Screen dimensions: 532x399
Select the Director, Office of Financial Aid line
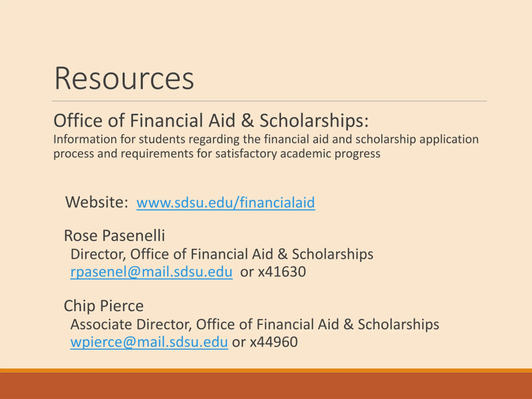[x=222, y=254]
